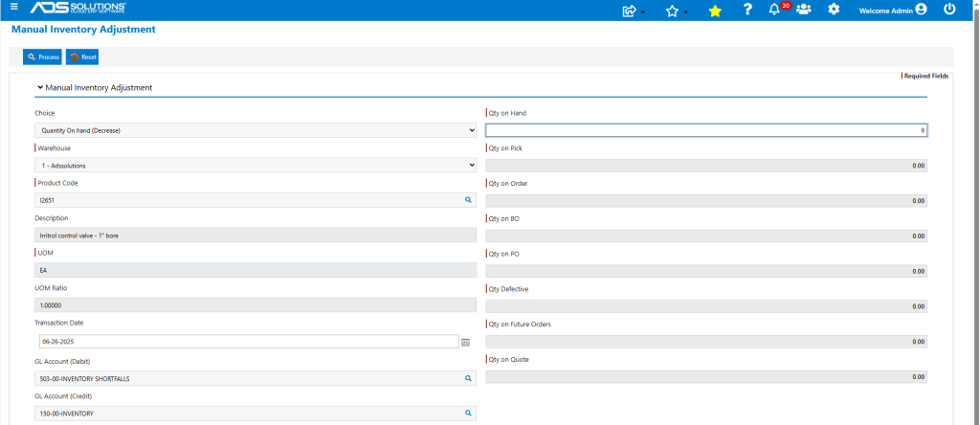Click the ADS Solutions logo
980x425 pixels.
click(x=78, y=8)
